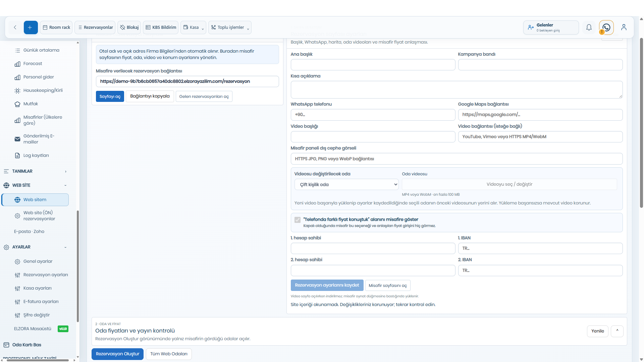Click the Yenile button
The image size is (644, 362).
[x=598, y=331]
